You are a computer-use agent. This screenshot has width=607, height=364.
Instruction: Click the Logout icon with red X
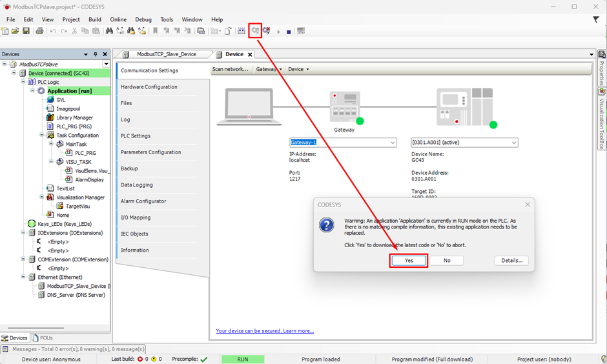point(266,30)
